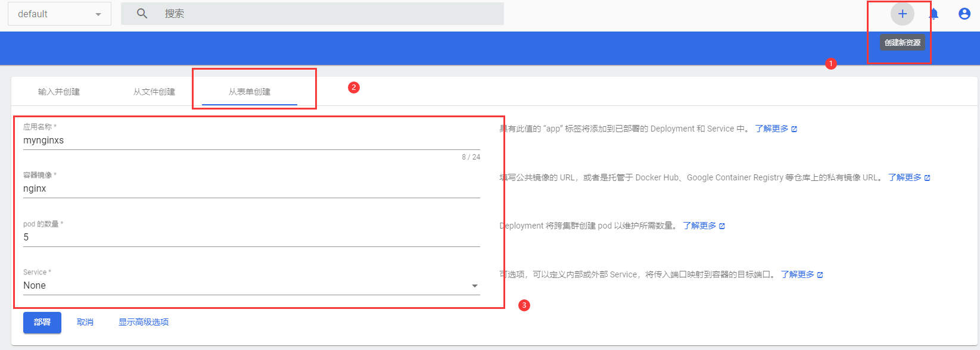This screenshot has width=980, height=350.
Task: Expand the Service None dropdown
Action: (x=251, y=286)
